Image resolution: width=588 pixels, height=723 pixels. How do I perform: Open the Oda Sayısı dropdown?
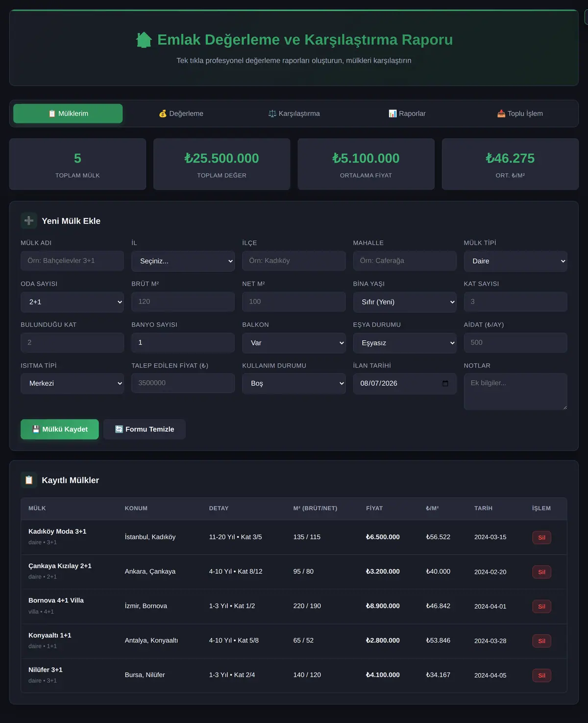[73, 302]
